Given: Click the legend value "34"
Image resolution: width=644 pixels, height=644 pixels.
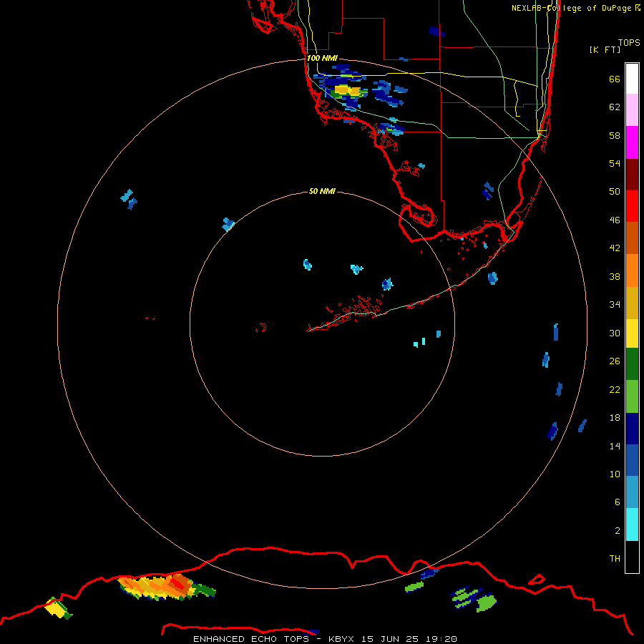Looking at the screenshot, I should (615, 305).
